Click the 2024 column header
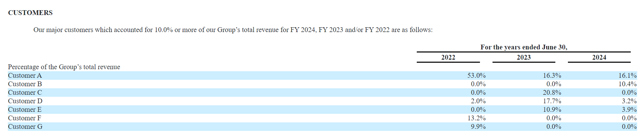 pos(599,57)
